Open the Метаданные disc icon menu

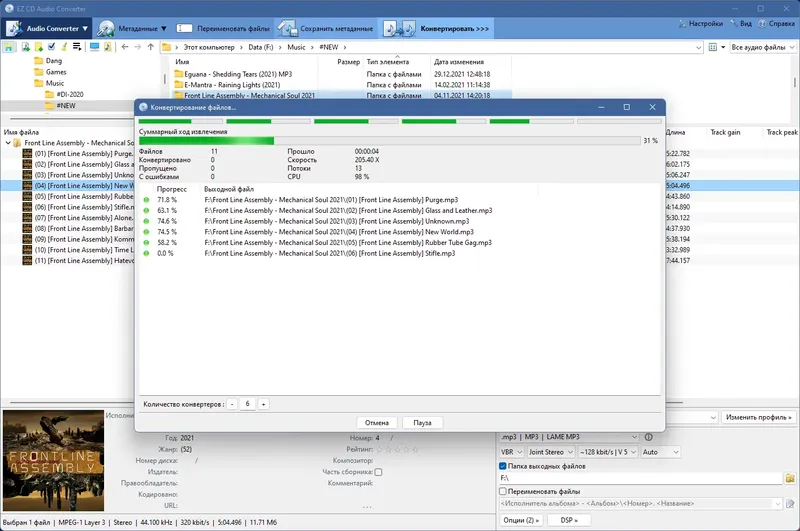[106, 29]
